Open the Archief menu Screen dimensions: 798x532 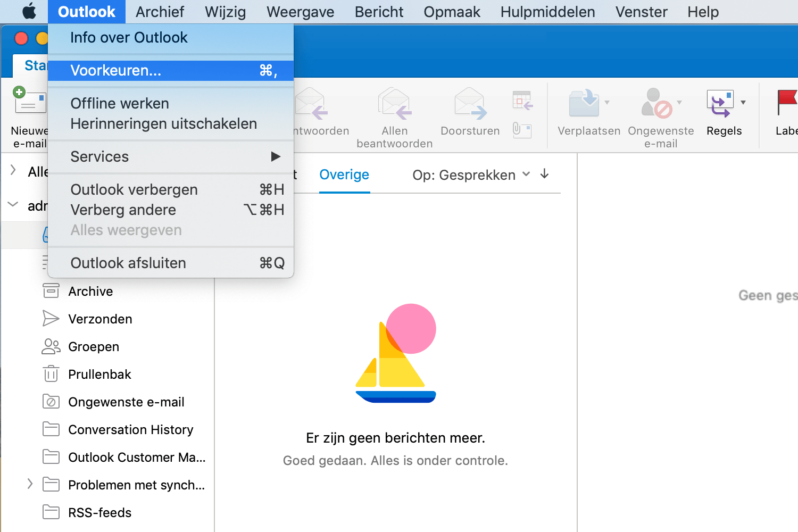tap(160, 12)
